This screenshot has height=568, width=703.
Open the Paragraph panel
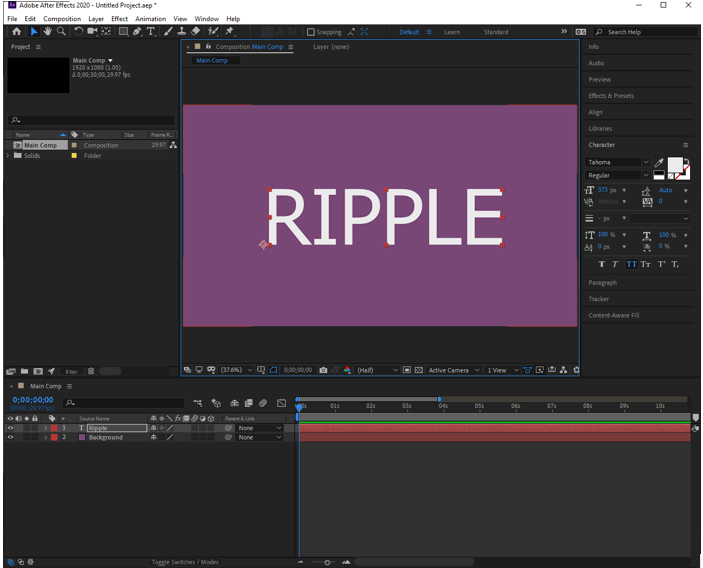coord(603,283)
